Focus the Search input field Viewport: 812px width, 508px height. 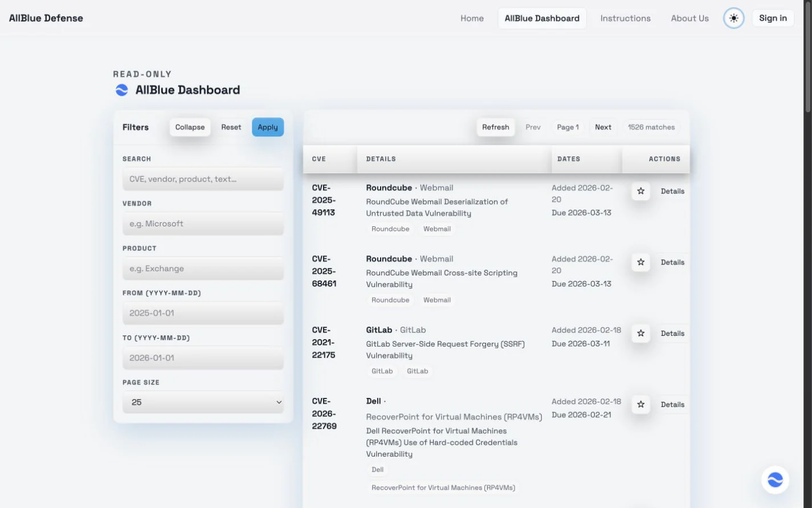pos(203,179)
